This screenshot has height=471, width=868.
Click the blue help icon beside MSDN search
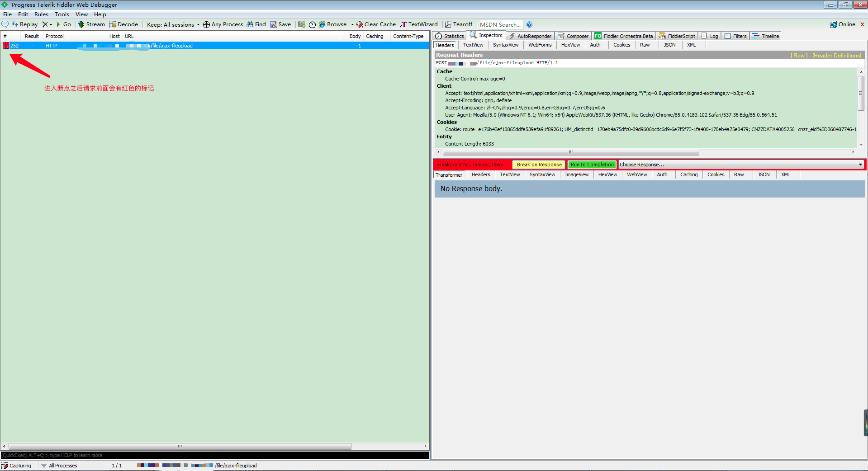pos(529,24)
